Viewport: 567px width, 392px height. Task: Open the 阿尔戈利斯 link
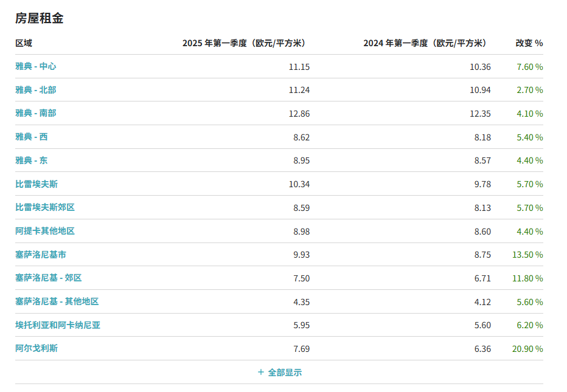[x=37, y=348]
